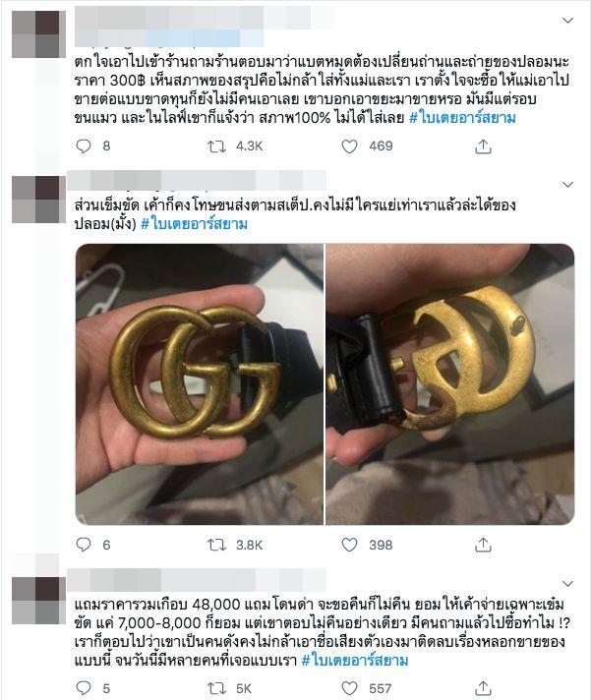591x700 pixels.
Task: Like the tweet with 557 likes
Action: tap(349, 688)
